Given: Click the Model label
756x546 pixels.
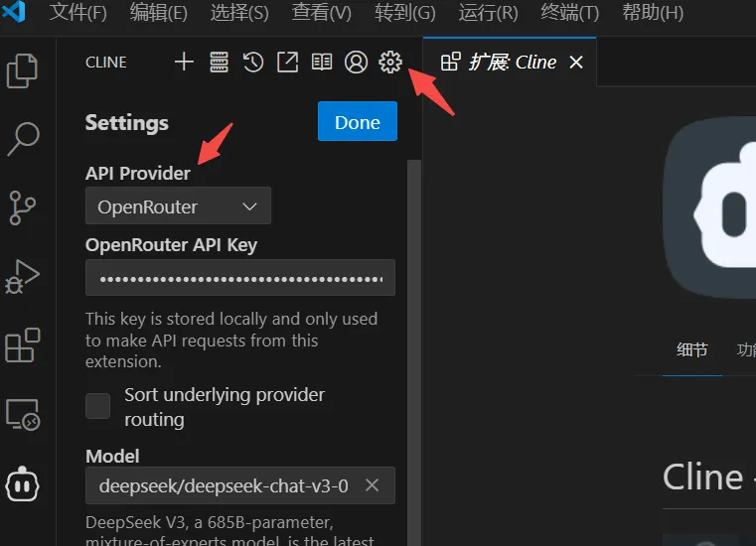Looking at the screenshot, I should (x=112, y=456).
